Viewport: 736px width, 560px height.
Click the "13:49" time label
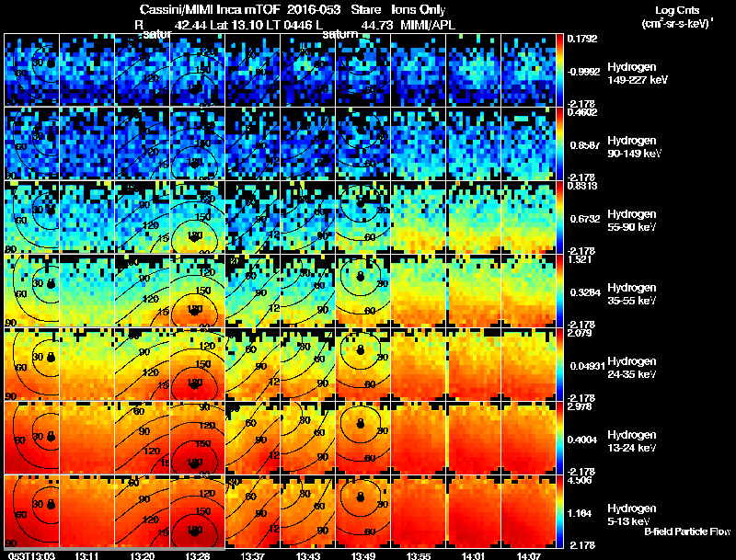[363, 555]
